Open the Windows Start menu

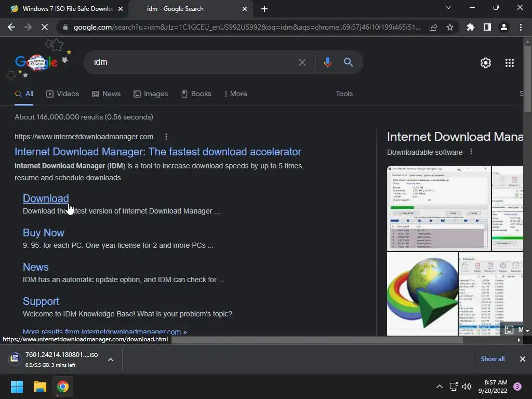click(17, 387)
